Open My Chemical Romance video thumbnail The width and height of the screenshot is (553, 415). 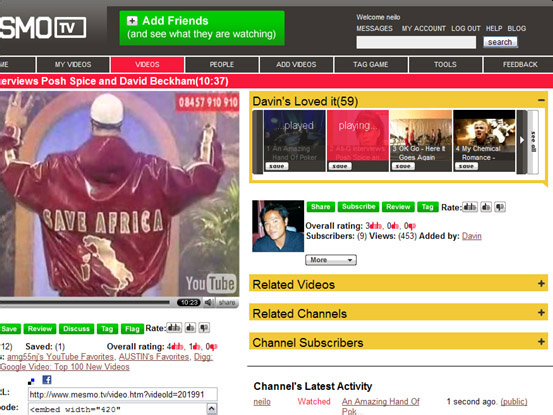coord(484,140)
